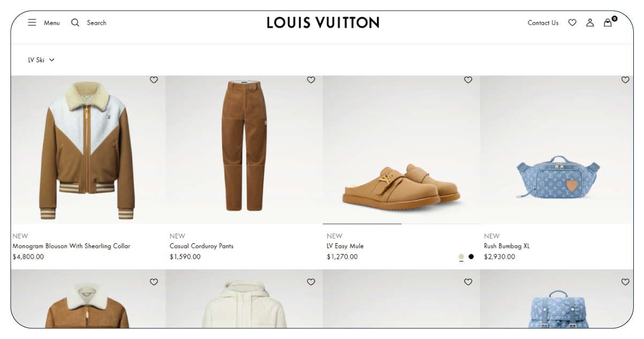The height and width of the screenshot is (339, 644).
Task: Open the hamburger Menu icon
Action: tap(32, 22)
